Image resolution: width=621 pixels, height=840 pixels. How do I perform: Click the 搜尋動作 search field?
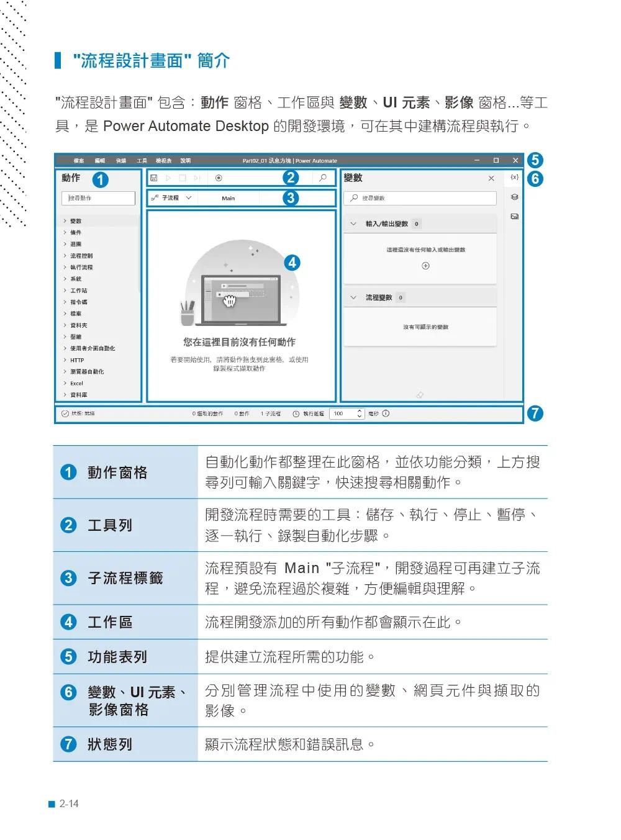[x=98, y=198]
